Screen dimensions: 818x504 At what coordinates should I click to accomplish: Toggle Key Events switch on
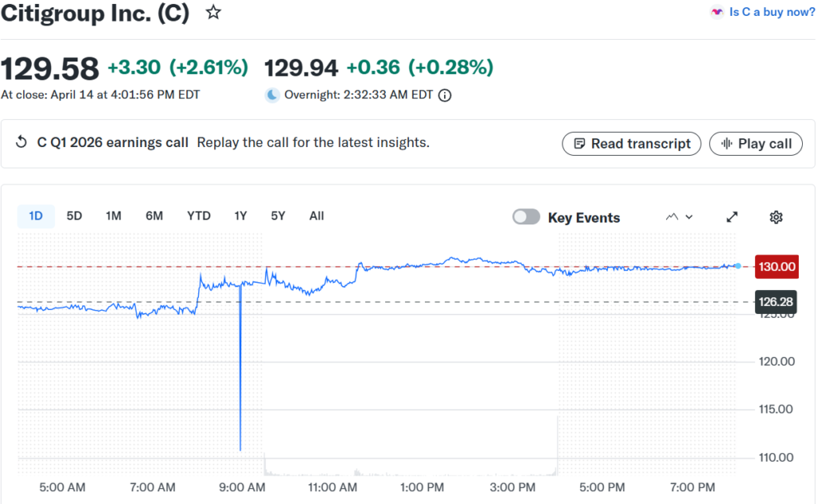pos(526,217)
